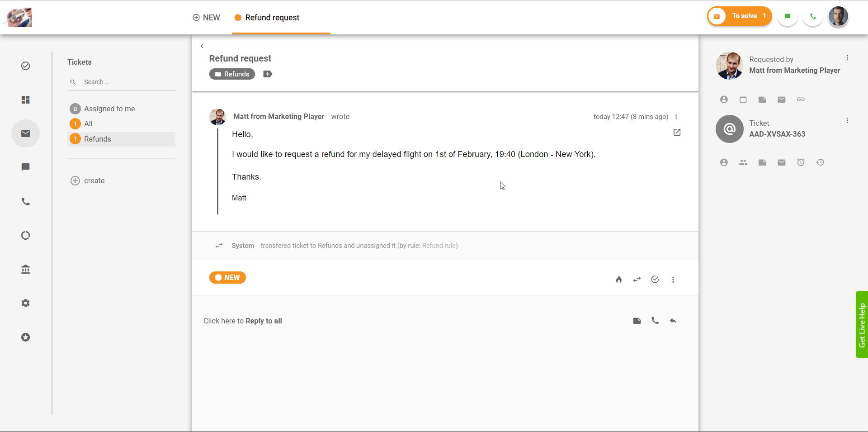Open the message options three-dot menu

[676, 117]
